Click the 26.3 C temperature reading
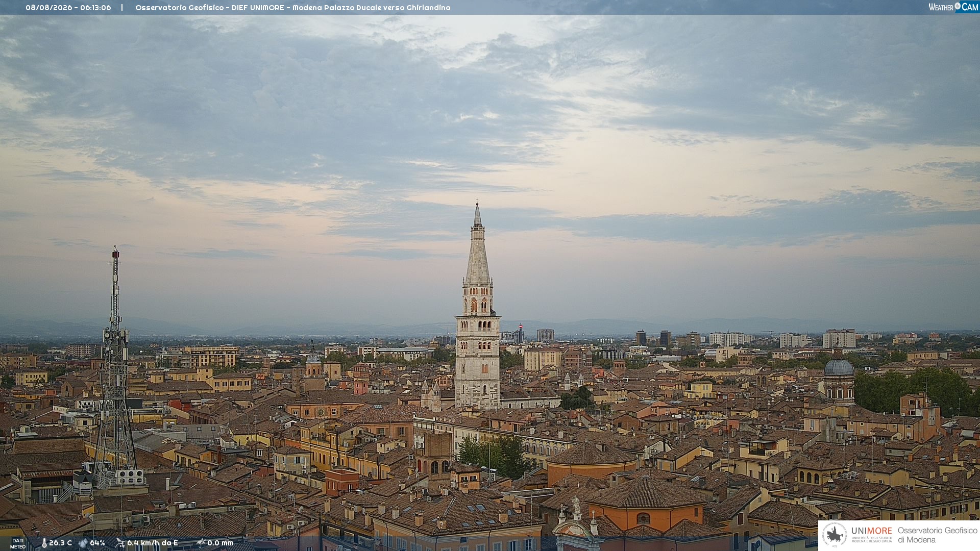This screenshot has width=980, height=551. pyautogui.click(x=61, y=543)
